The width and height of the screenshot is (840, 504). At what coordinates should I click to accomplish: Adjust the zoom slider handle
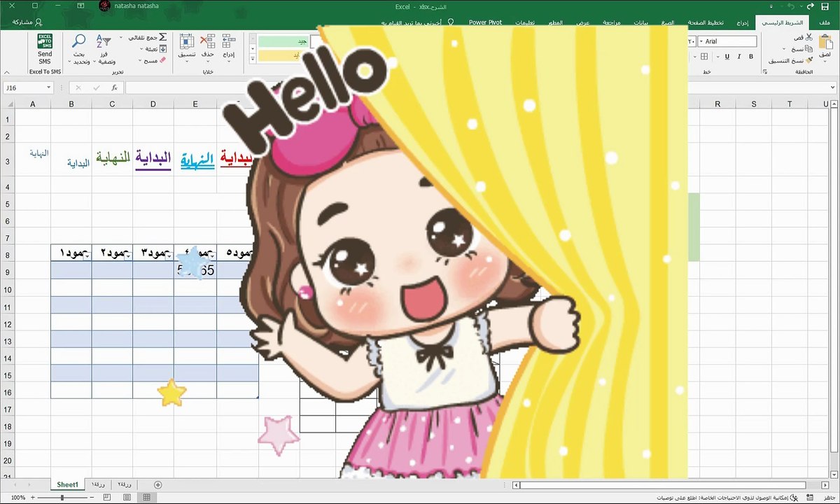(62, 498)
